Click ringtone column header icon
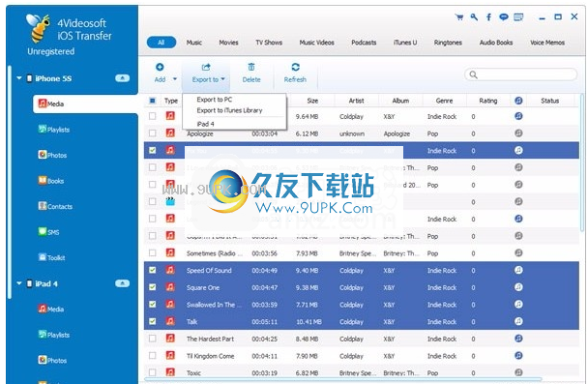588x384 pixels. pyautogui.click(x=518, y=101)
